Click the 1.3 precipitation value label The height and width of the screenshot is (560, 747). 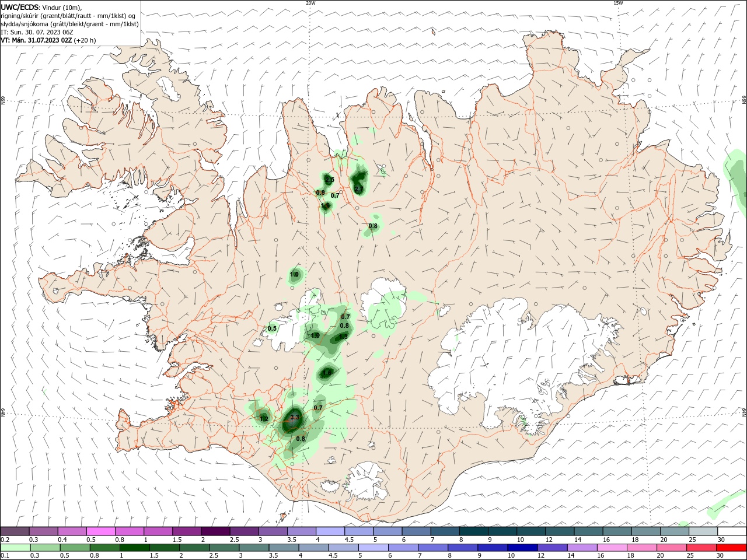click(343, 337)
